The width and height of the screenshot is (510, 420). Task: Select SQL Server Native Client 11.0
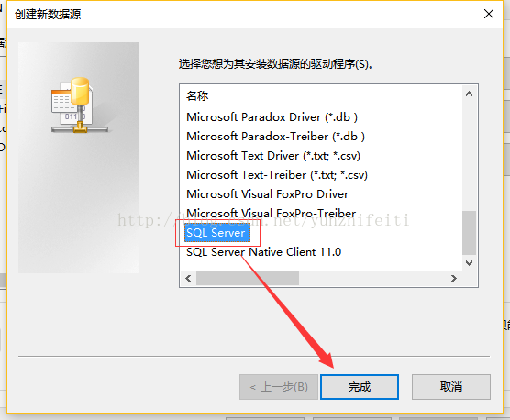tap(263, 252)
